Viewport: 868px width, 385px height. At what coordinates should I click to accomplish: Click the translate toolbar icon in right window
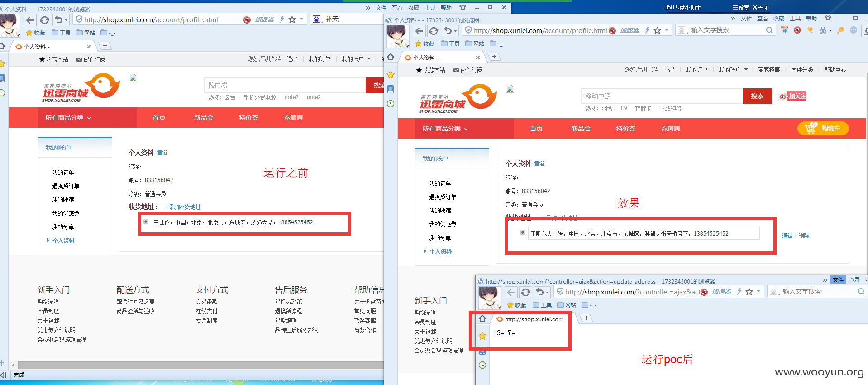784,30
